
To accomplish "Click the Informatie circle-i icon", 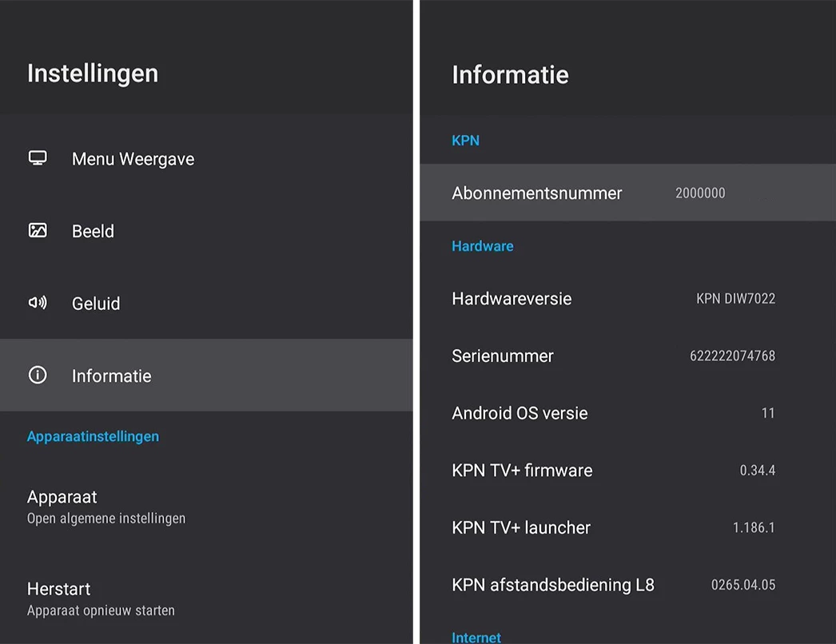I will click(x=38, y=376).
